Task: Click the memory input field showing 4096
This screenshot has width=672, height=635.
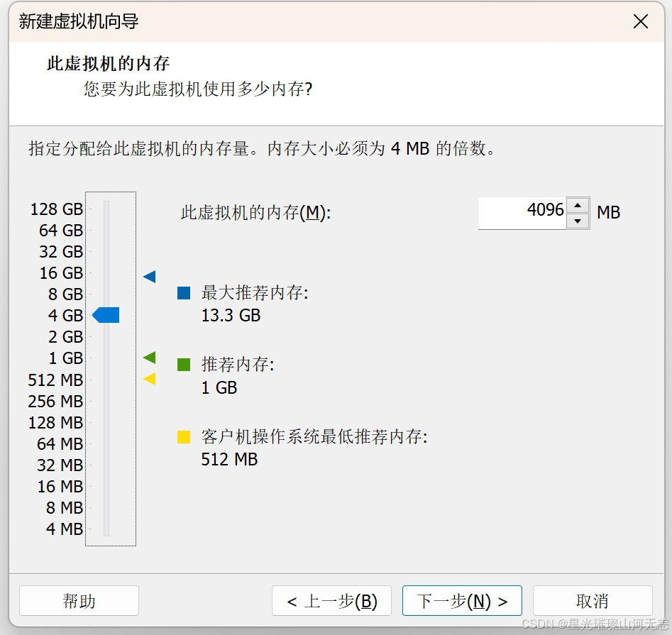Action: pyautogui.click(x=522, y=213)
